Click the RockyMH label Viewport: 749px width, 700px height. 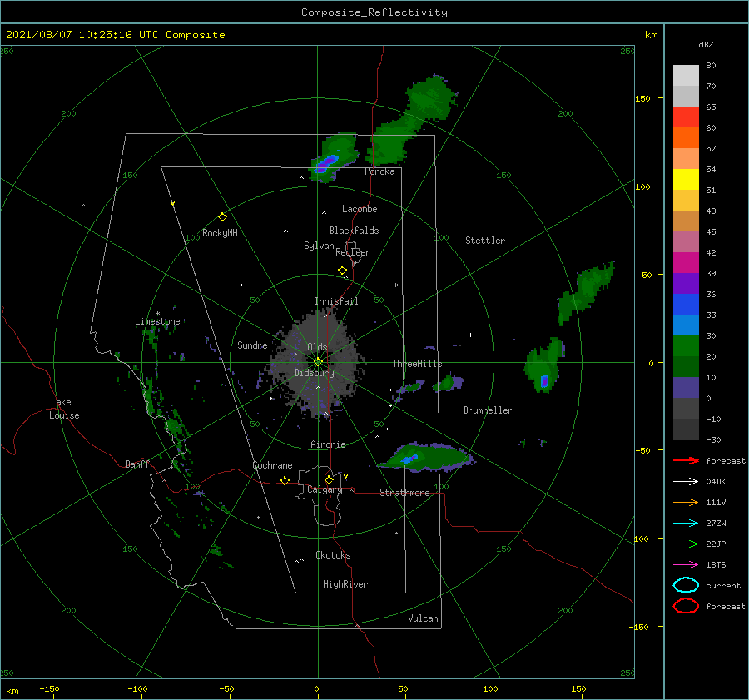click(x=220, y=233)
